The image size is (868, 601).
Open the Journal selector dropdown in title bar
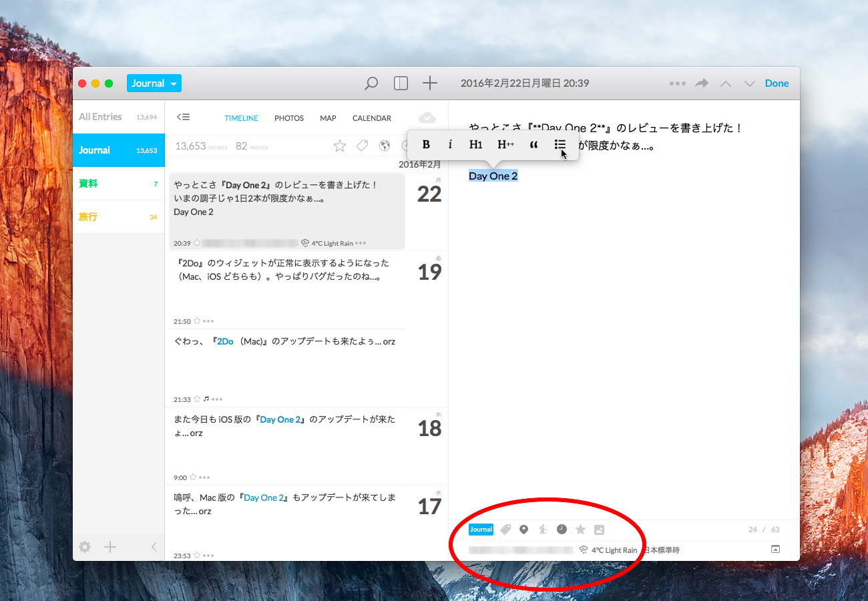point(154,83)
